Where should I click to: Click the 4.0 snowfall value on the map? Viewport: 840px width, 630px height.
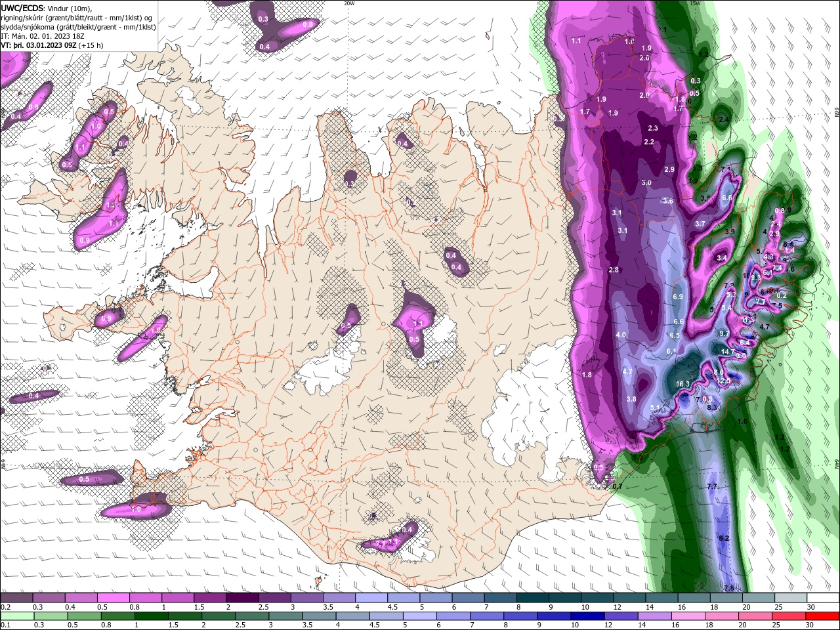coord(621,335)
